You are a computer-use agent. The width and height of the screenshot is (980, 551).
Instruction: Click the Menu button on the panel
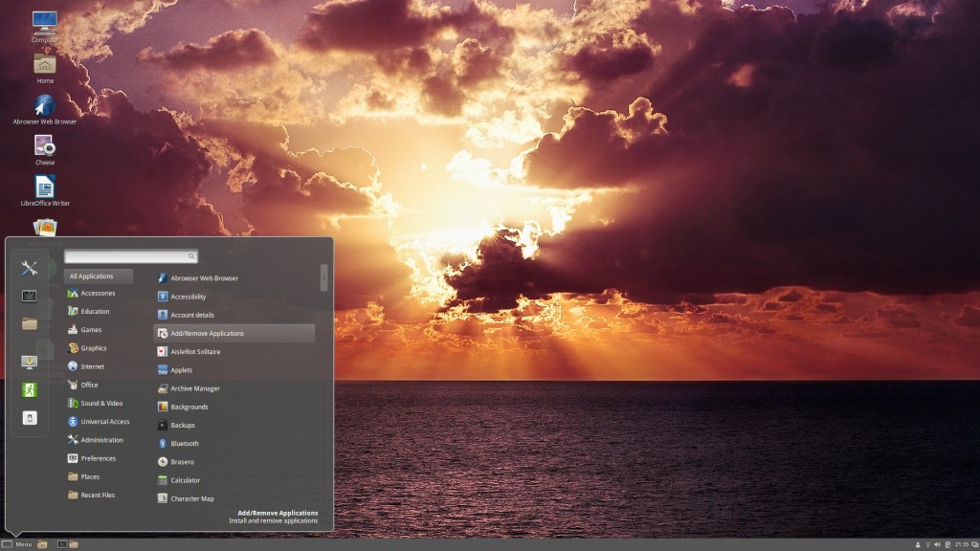tap(17, 544)
